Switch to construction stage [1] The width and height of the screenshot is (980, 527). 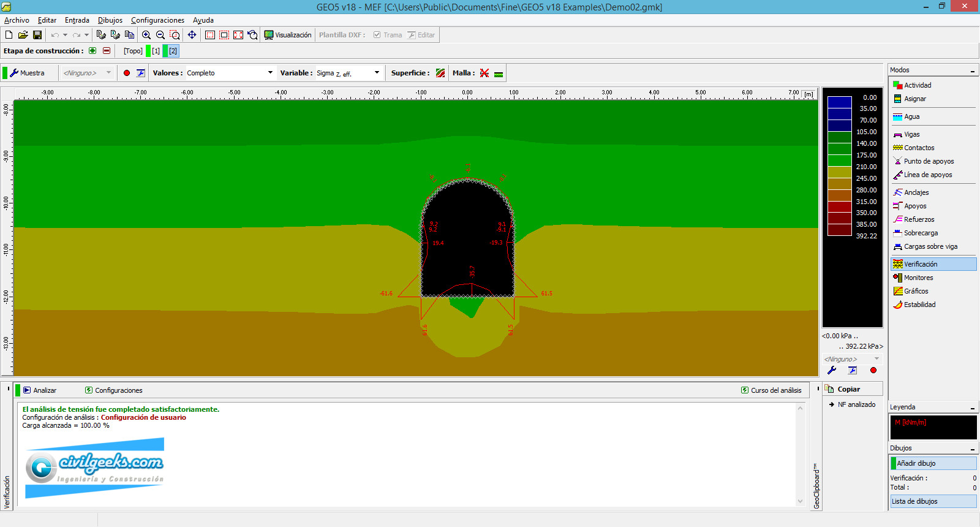[x=156, y=51]
